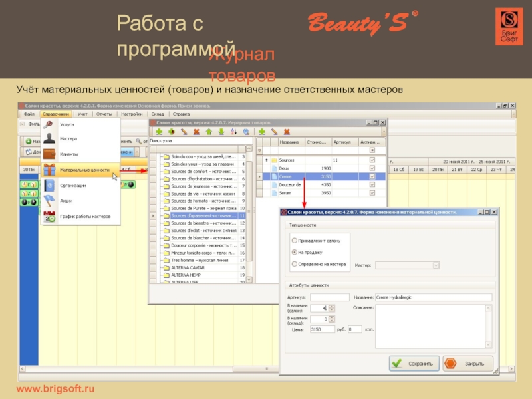This screenshot has height=399, width=532.
Task: Choose Материальные ценности in the menu
Action: (80, 170)
